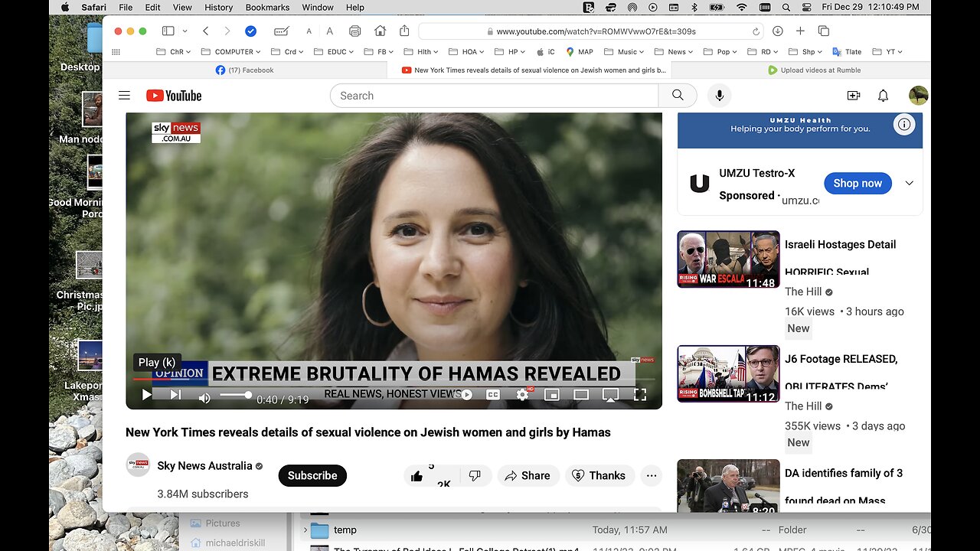The image size is (980, 551).
Task: Switch to the Upload videos at Rumble tab
Action: point(814,70)
